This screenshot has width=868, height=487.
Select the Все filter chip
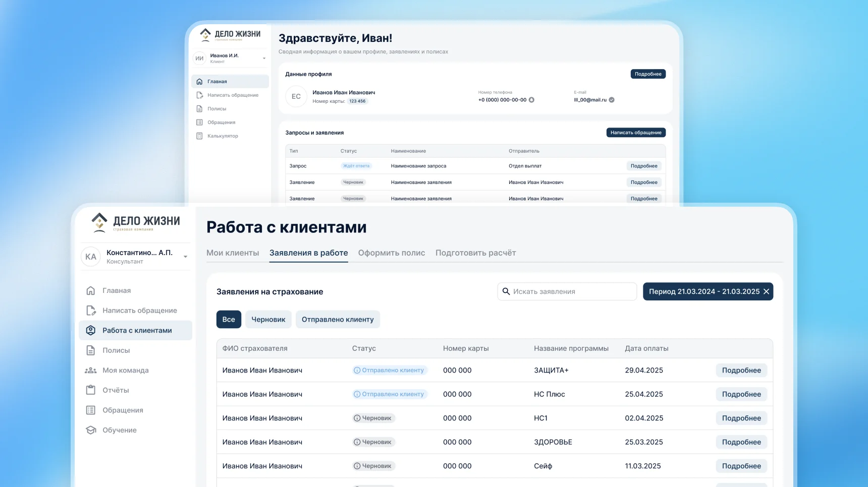(229, 320)
